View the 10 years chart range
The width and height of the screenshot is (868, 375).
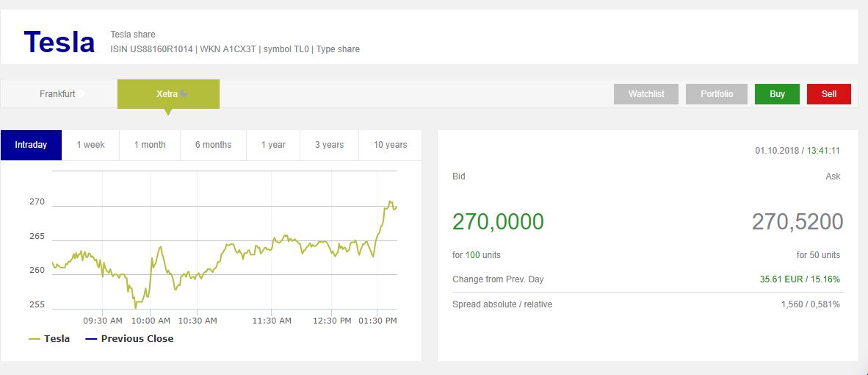(390, 145)
